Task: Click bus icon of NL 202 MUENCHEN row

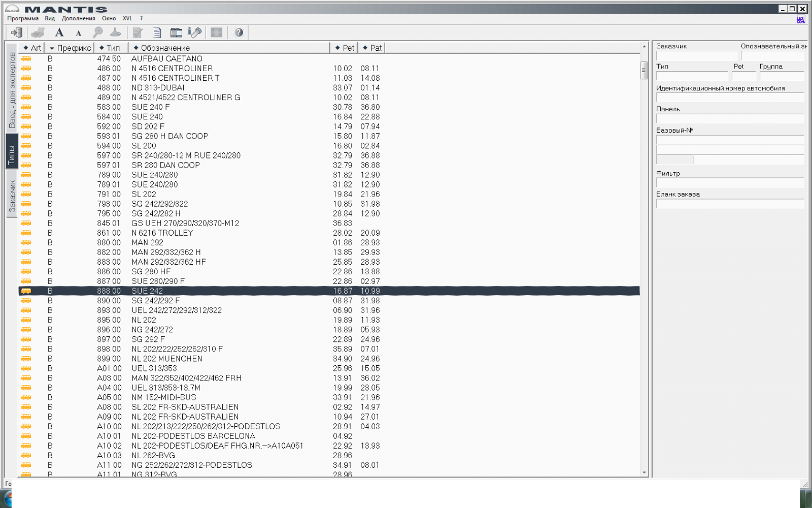Action: click(x=26, y=359)
